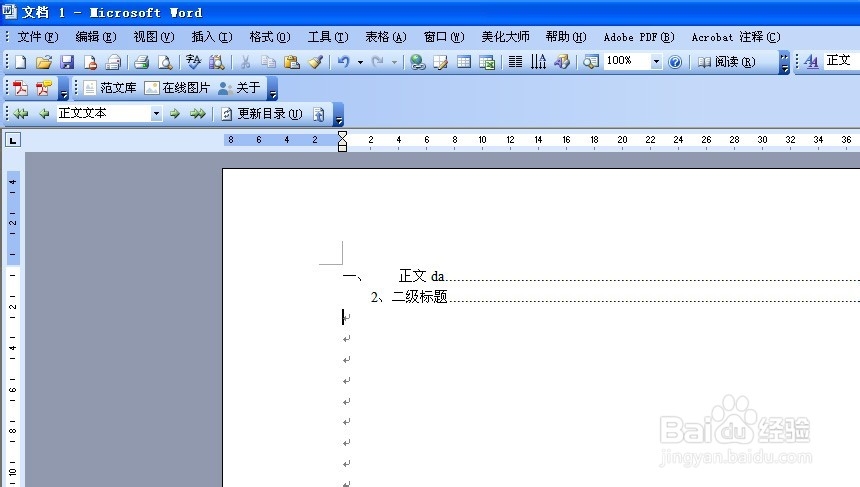The width and height of the screenshot is (860, 487).
Task: Open the research binoculars icon
Action: [x=217, y=61]
